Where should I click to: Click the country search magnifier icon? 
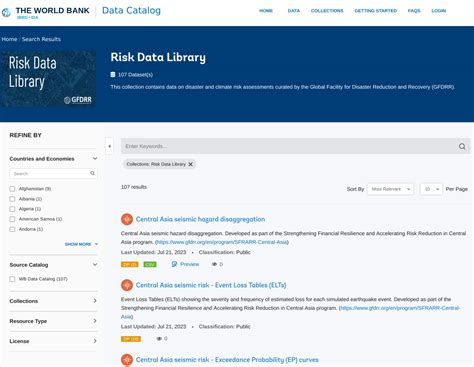pyautogui.click(x=92, y=173)
